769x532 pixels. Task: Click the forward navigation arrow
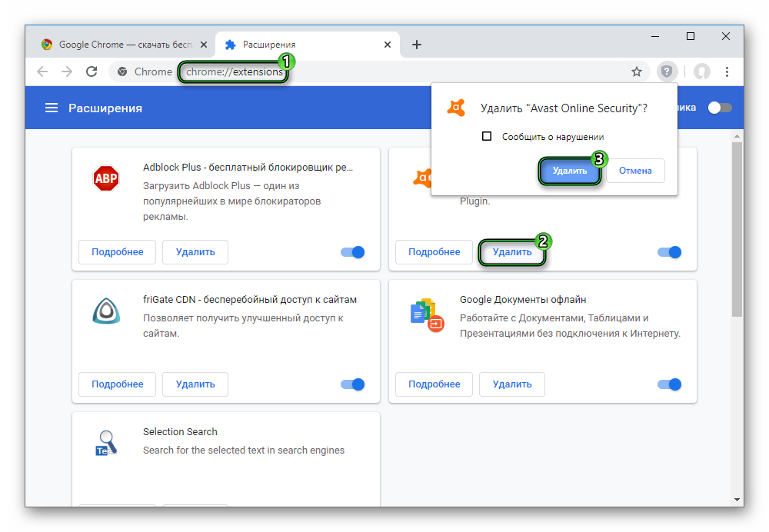67,71
